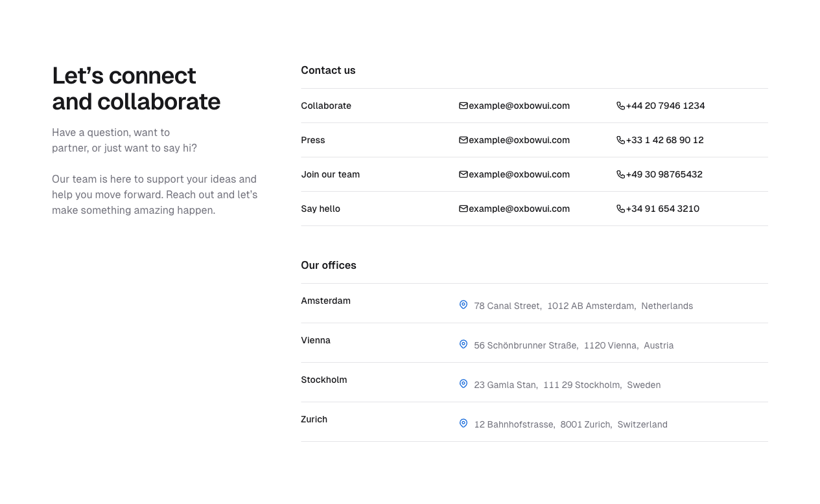
Task: Click the envelope icon beside Collaborate email
Action: point(463,106)
